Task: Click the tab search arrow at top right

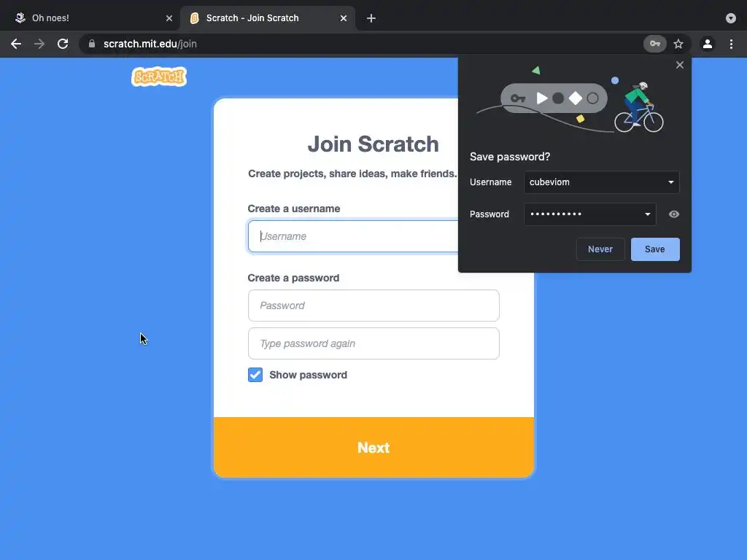Action: click(731, 18)
